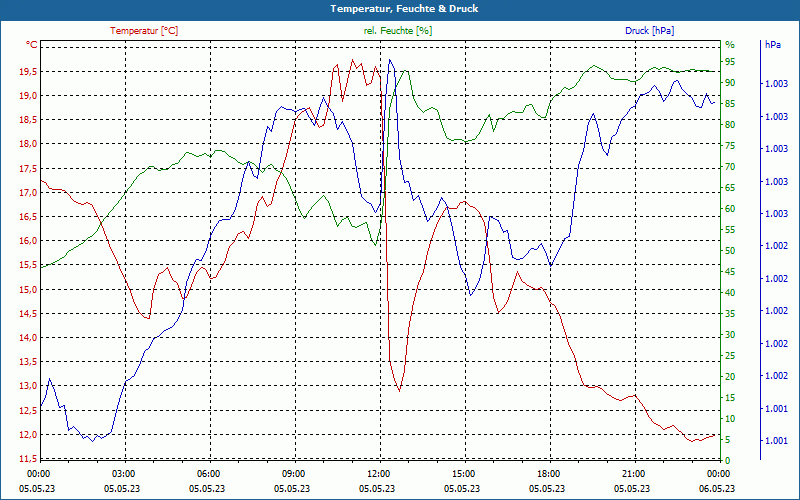800x500 pixels.
Task: Click the blue 'hPa' axis unit label
Action: (773, 45)
